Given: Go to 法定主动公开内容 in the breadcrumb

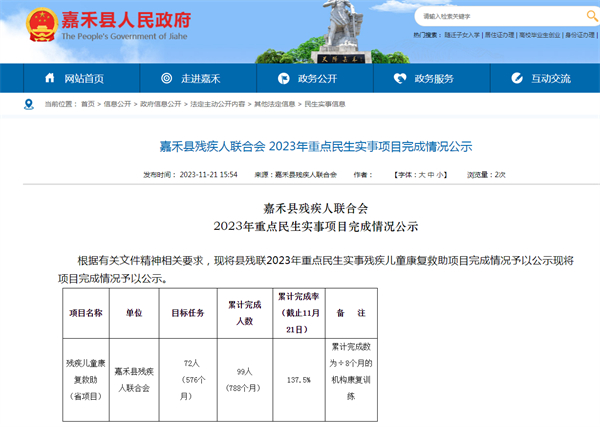Looking at the screenshot, I should click(x=217, y=104).
